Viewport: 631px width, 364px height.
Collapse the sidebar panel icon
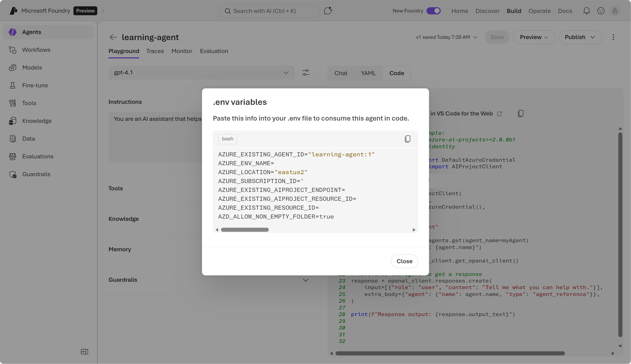pos(84,352)
